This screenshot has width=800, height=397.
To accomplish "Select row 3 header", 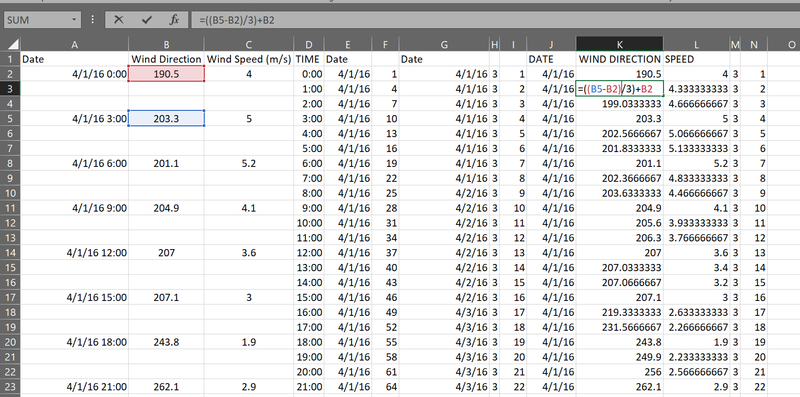I will [x=11, y=89].
